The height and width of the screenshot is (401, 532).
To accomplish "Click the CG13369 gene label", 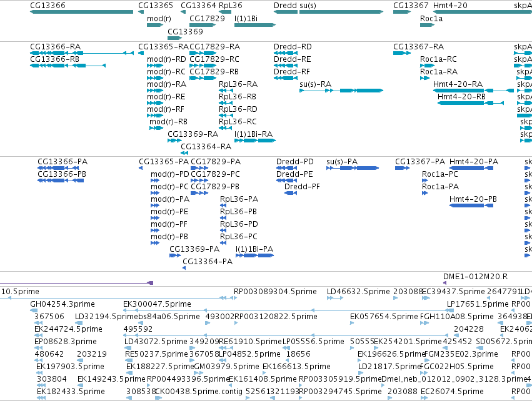I will [x=185, y=31].
